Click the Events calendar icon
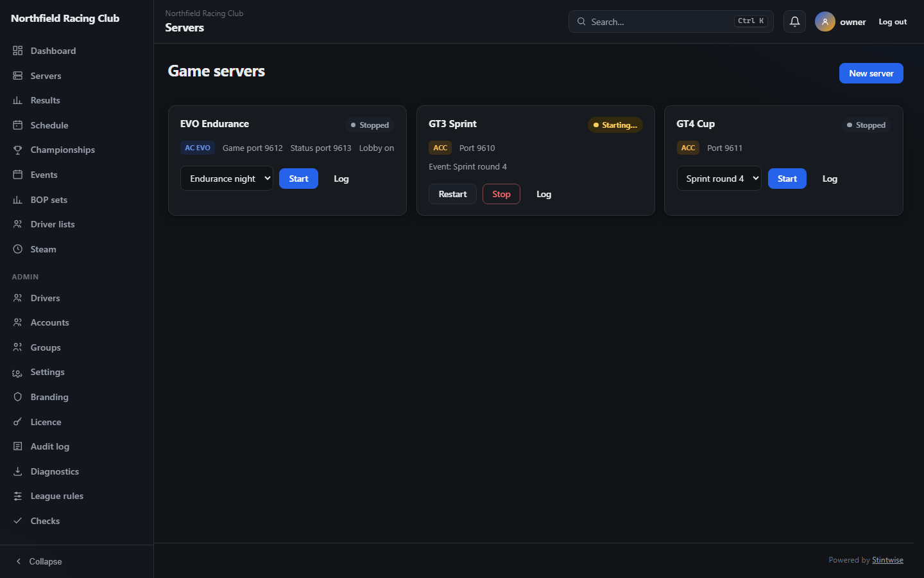Screen dimensions: 924x578 (18, 175)
